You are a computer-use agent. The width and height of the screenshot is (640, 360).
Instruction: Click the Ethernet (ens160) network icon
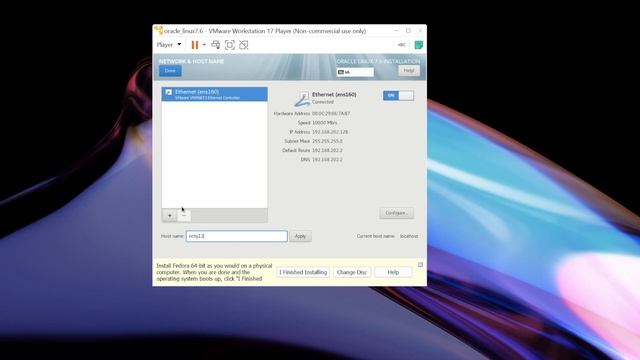(x=302, y=99)
